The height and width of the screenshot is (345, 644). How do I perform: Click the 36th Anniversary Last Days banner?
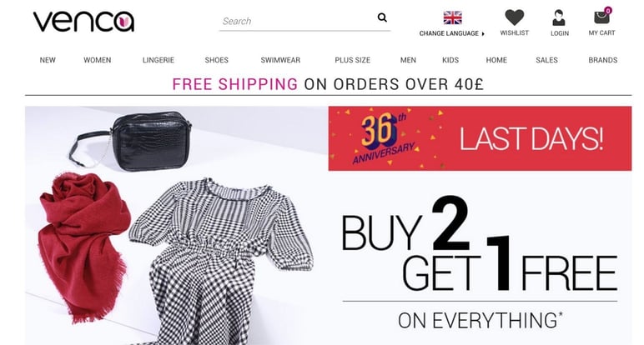[480, 138]
